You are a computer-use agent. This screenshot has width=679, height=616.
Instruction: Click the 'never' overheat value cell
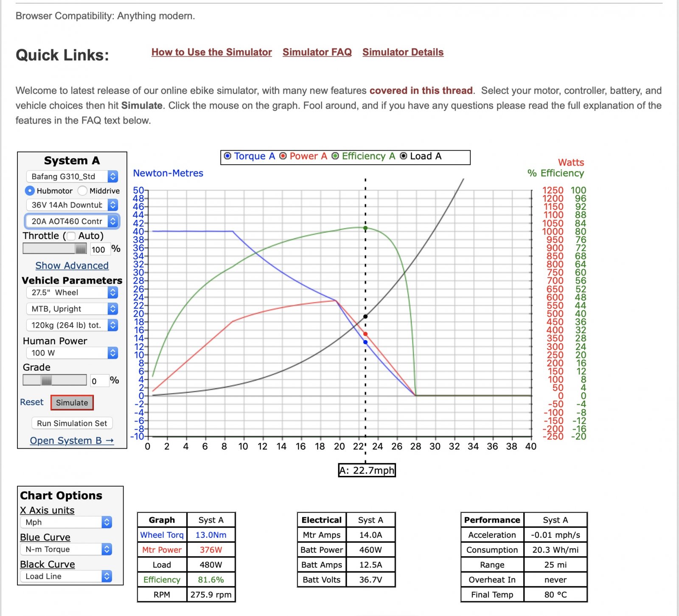coord(556,579)
